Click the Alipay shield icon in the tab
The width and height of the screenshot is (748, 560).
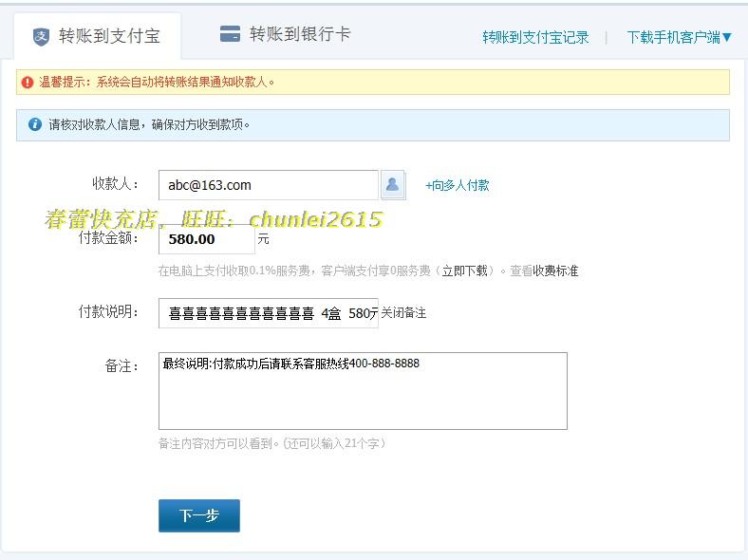click(41, 36)
